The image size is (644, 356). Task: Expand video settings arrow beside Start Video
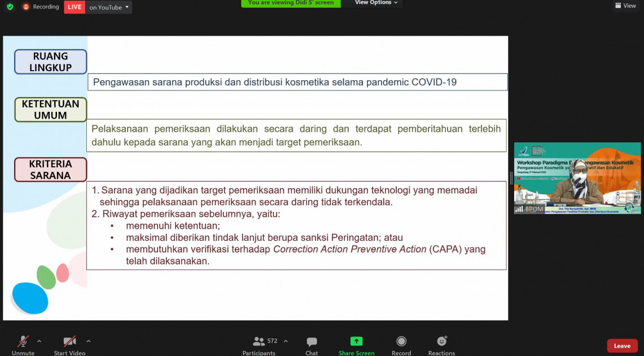(x=88, y=341)
